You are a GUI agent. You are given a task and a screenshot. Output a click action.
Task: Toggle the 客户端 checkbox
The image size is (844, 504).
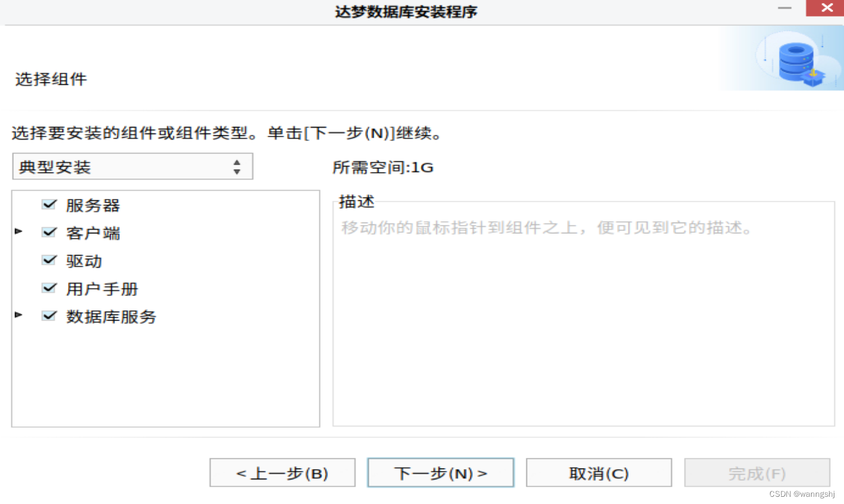point(49,232)
